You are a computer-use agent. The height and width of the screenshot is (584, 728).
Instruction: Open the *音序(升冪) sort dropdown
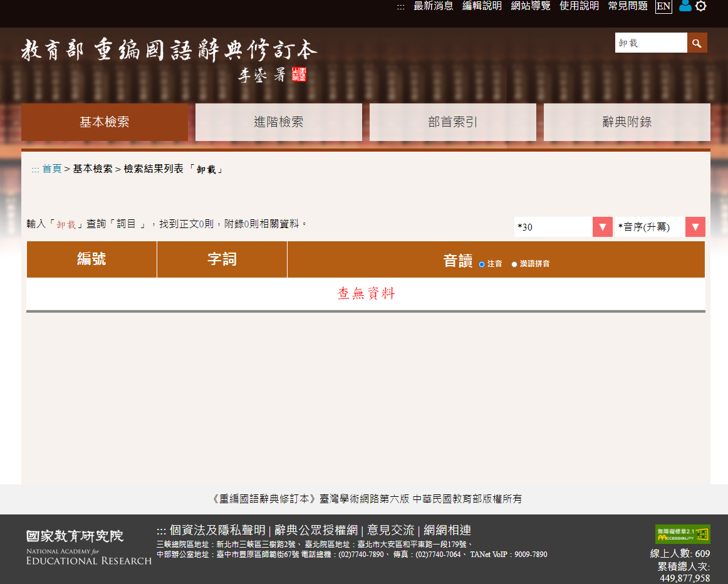(660, 227)
